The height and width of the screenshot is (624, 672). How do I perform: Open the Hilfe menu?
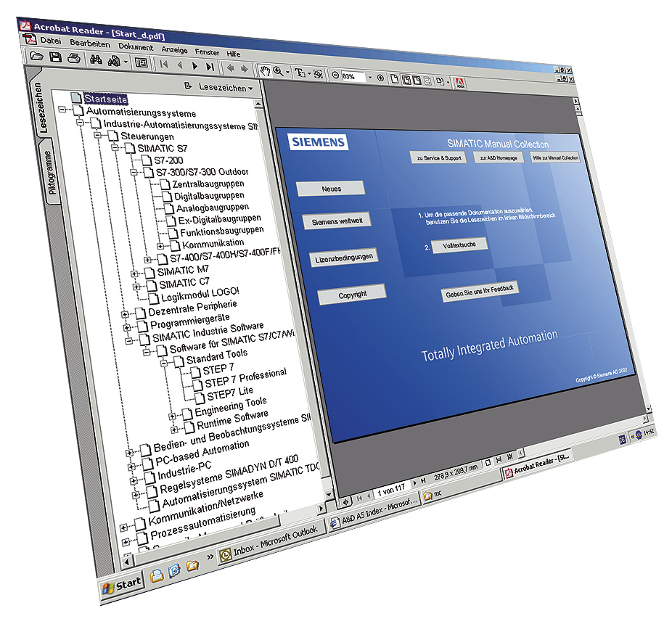click(x=234, y=54)
